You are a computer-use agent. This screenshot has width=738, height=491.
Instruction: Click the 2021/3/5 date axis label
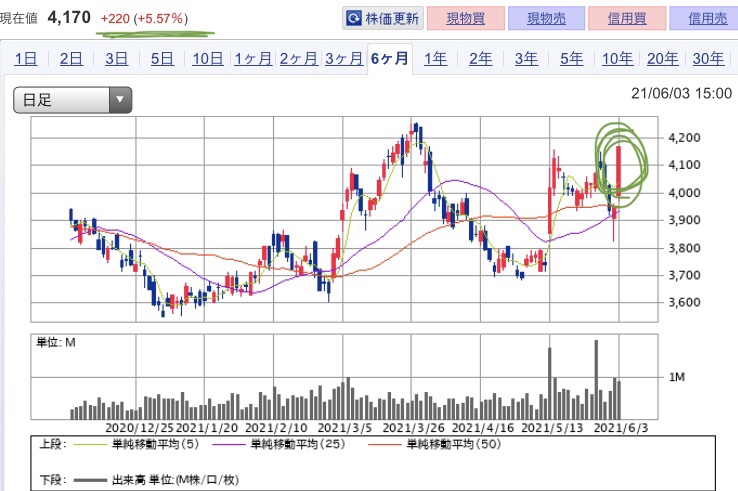pos(345,428)
